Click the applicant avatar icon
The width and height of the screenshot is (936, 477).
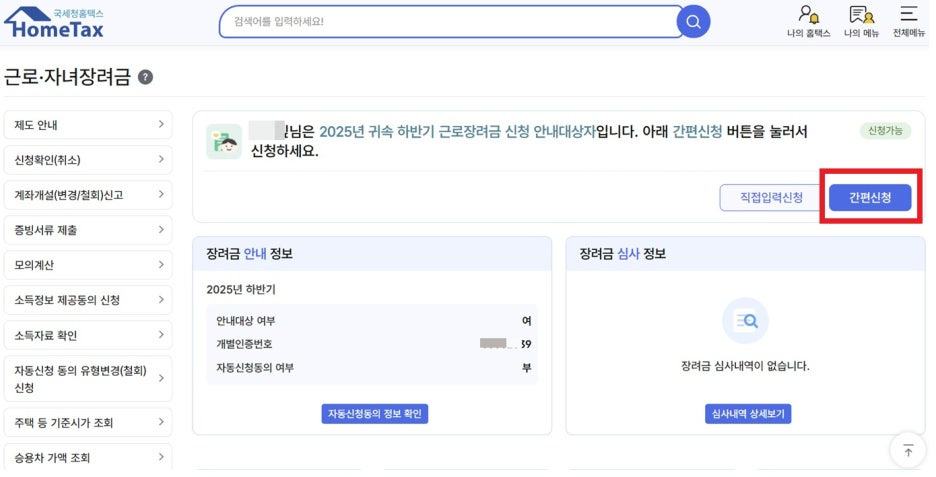point(224,141)
